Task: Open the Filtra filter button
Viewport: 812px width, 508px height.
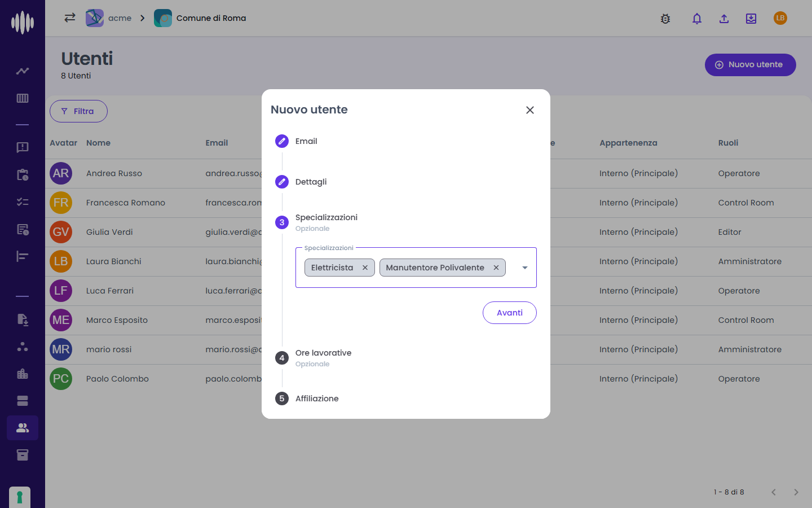Action: [78, 111]
